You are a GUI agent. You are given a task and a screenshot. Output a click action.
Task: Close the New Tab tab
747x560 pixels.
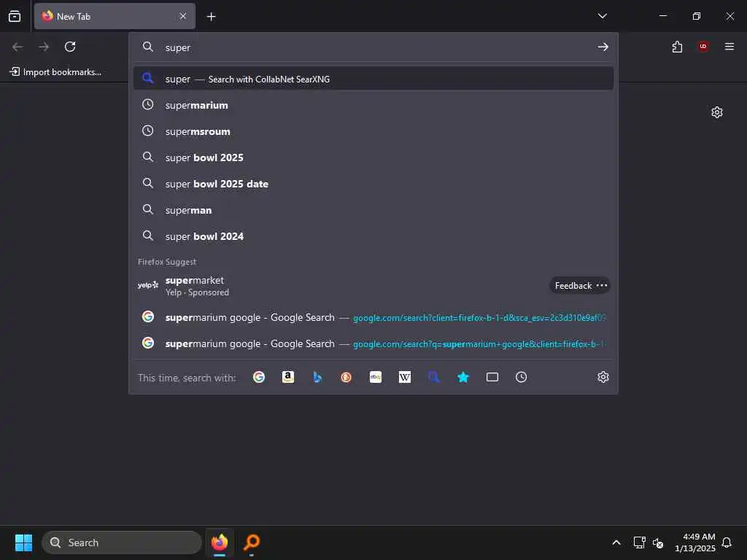click(x=183, y=16)
